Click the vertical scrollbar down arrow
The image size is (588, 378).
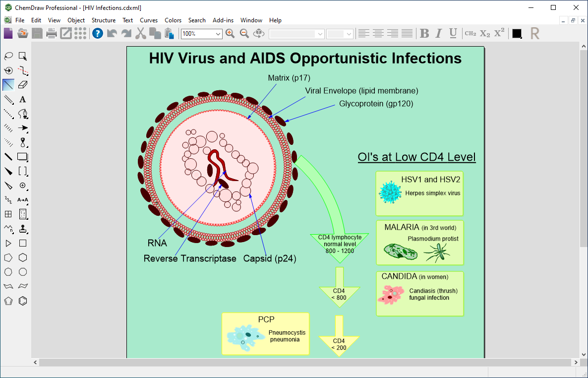coord(584,354)
